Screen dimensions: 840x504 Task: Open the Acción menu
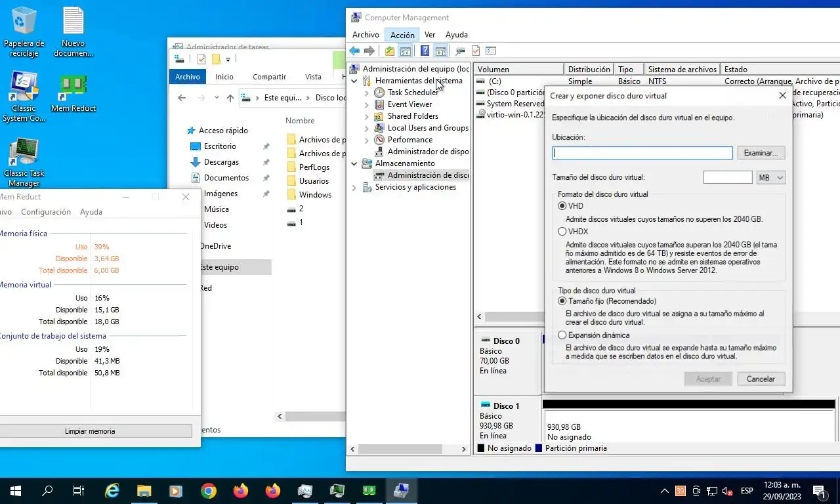402,35
